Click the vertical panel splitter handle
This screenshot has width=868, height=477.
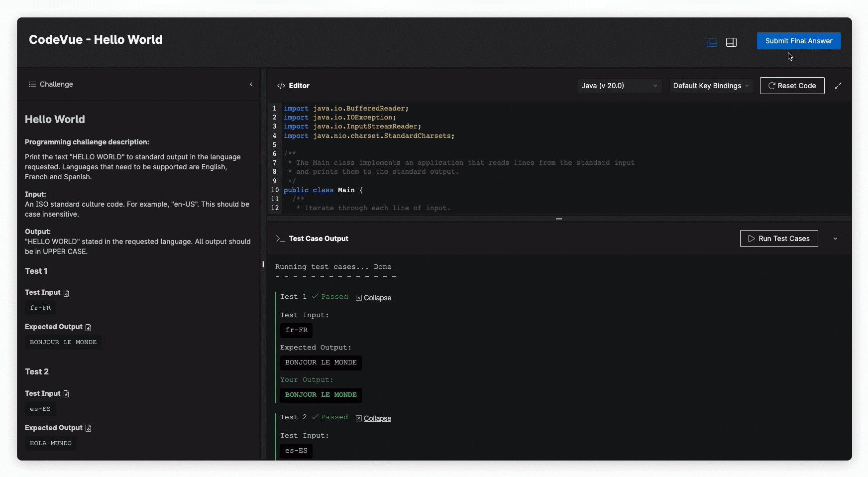click(x=263, y=264)
